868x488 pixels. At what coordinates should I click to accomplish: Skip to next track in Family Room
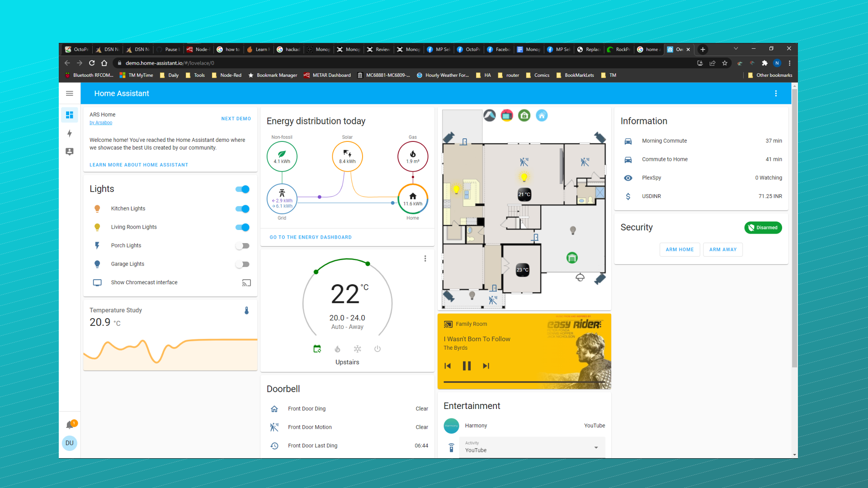click(486, 366)
